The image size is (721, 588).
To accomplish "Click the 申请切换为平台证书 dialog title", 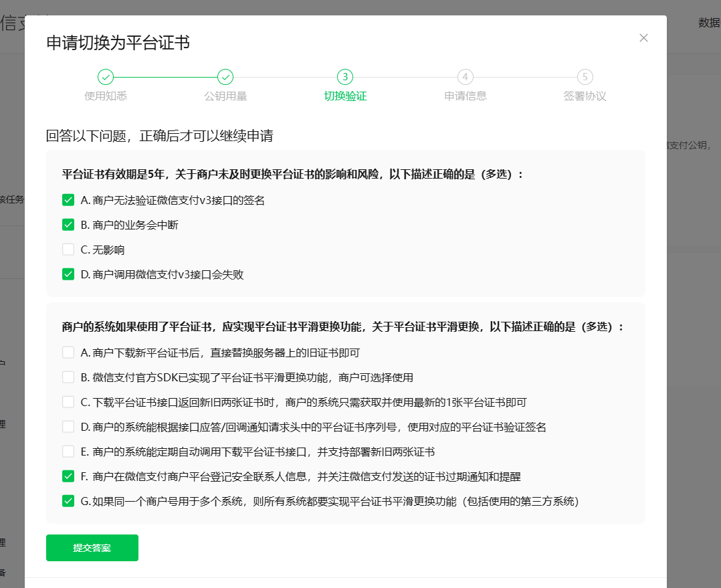I will 118,43.
